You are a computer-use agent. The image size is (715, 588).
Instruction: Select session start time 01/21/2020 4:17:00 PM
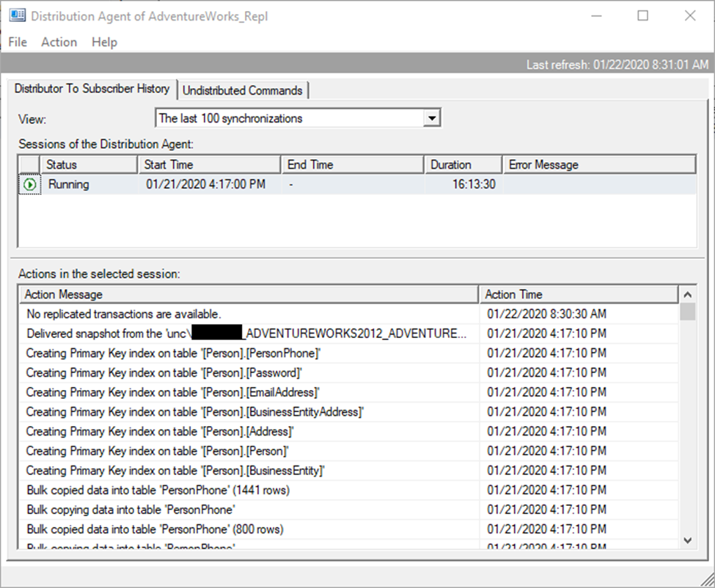point(205,184)
